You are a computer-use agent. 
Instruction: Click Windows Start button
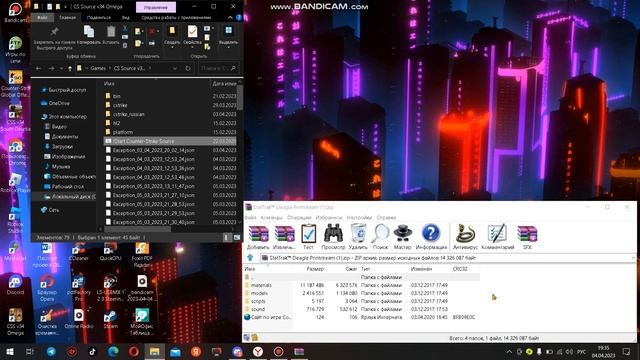click(x=10, y=351)
